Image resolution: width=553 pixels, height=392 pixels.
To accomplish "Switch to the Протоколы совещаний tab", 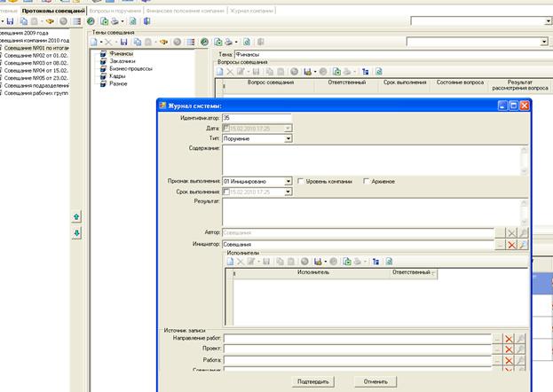I will coord(52,9).
